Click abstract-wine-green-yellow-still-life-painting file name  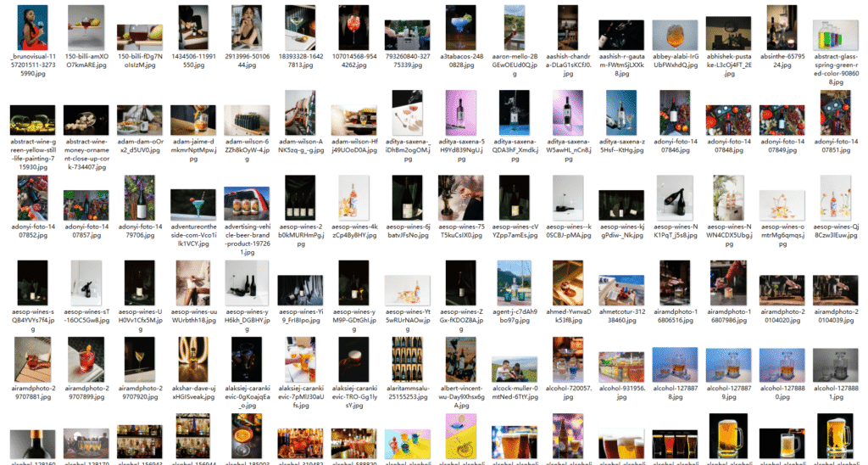click(x=33, y=154)
